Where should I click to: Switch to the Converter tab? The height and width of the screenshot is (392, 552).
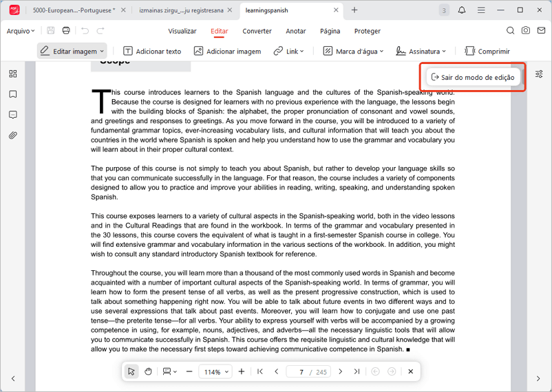[x=257, y=31]
